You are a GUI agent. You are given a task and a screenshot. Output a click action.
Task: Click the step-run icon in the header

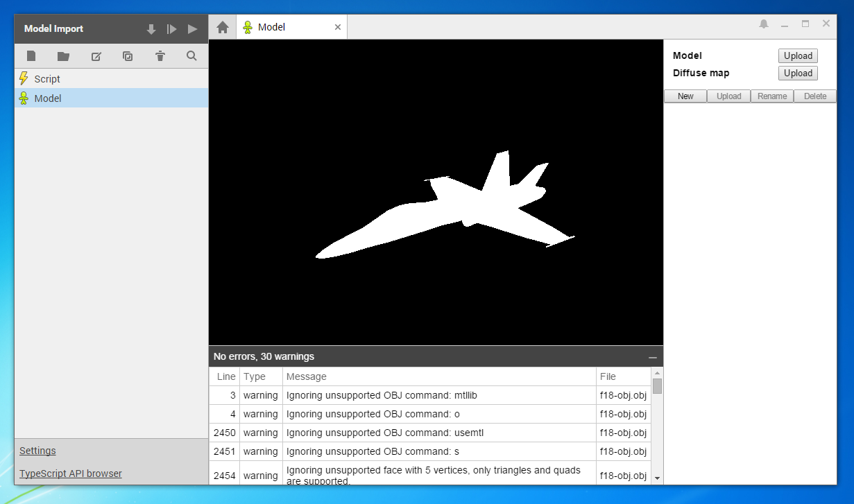pyautogui.click(x=171, y=29)
